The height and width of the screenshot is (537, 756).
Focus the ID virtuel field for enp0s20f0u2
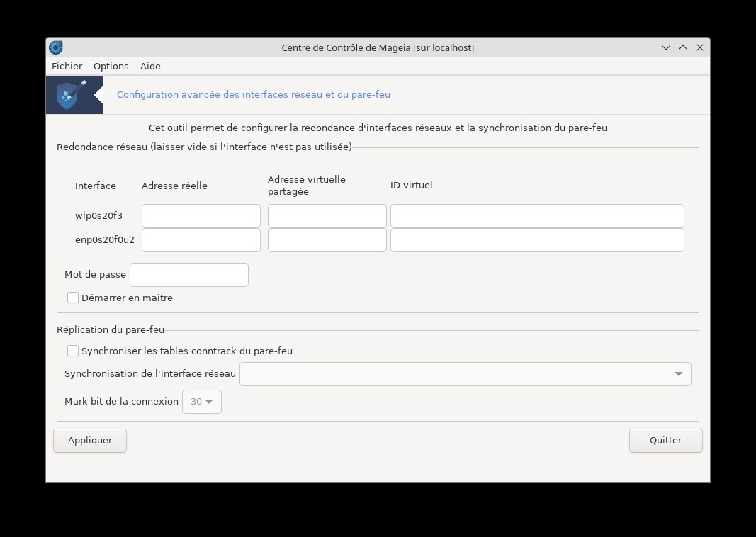[537, 240]
